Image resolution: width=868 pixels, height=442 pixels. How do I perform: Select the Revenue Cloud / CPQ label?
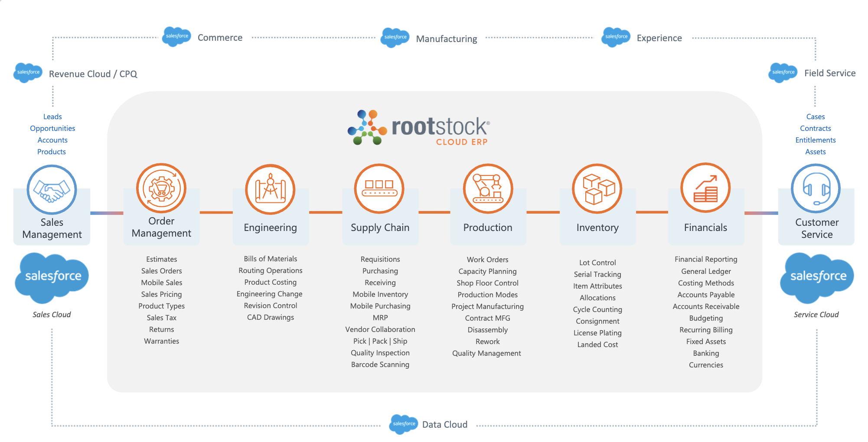tap(93, 74)
